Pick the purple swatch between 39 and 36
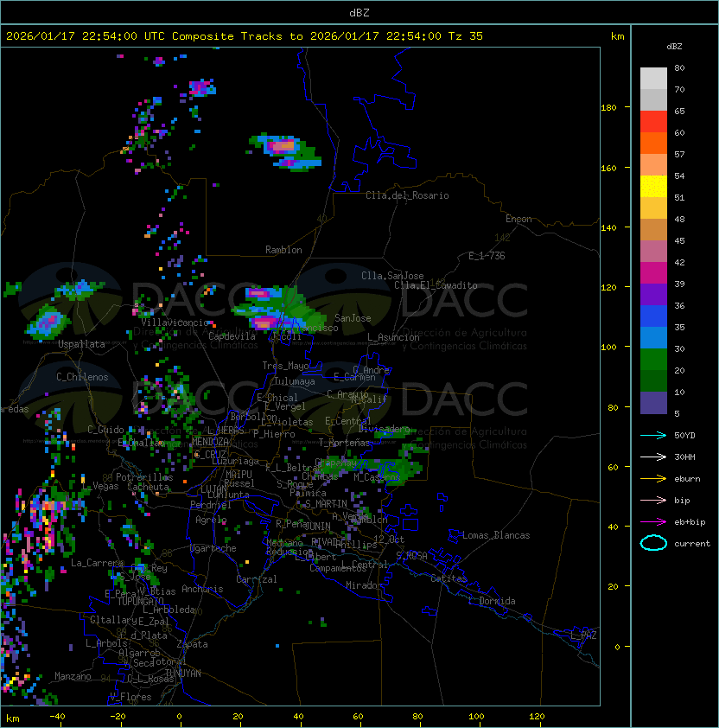This screenshot has height=728, width=719. click(653, 294)
